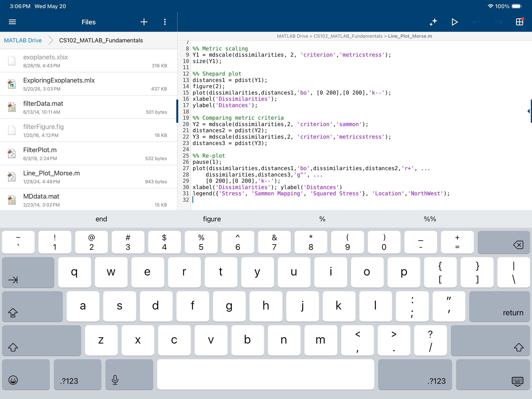Tap the left shift key
532x399 pixels.
42,340
